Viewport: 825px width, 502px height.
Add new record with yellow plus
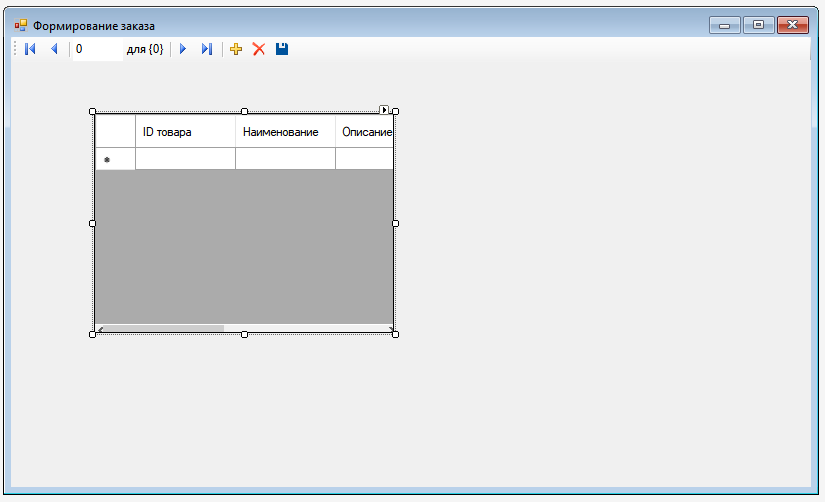[x=236, y=49]
